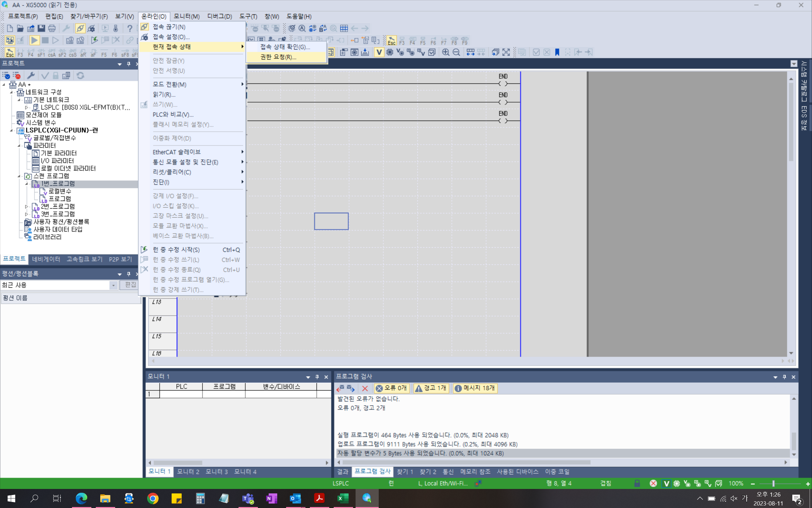Click the Expand All tree icon in project panel

click(x=6, y=76)
